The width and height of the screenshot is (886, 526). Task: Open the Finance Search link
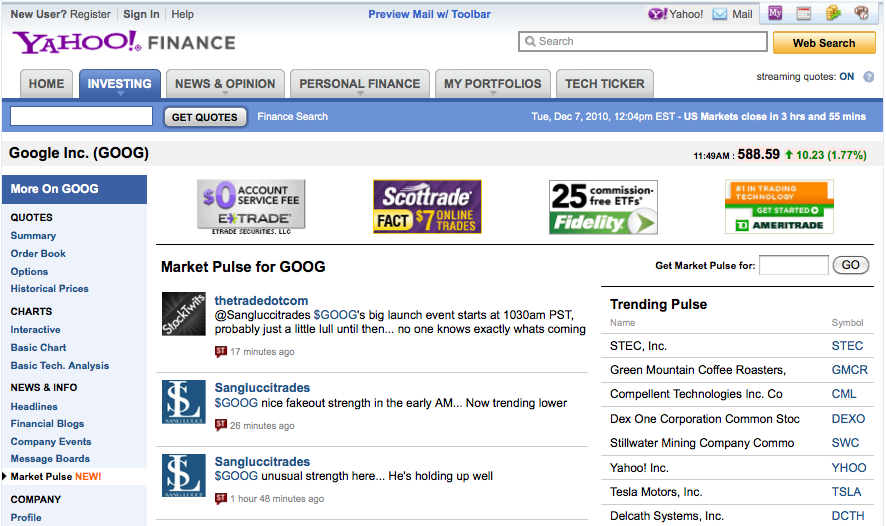(x=292, y=116)
